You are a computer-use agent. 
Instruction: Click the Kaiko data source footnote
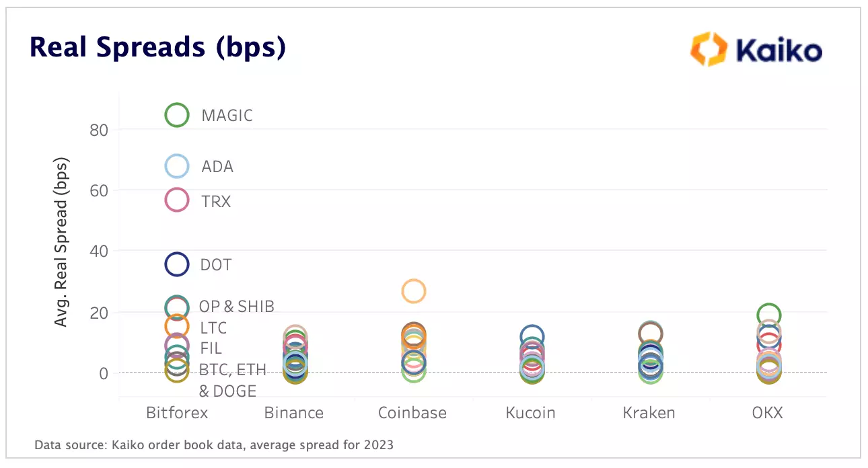click(214, 444)
